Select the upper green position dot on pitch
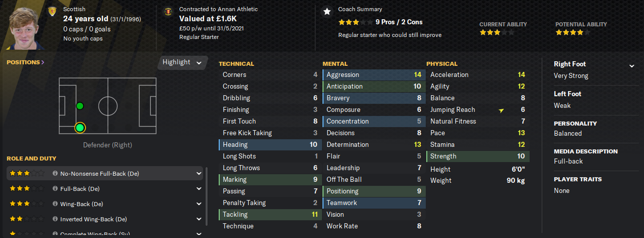The width and height of the screenshot is (644, 238). [x=79, y=106]
